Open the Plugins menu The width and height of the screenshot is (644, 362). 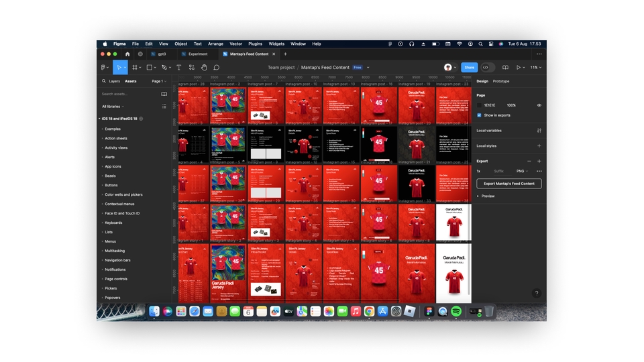[255, 44]
